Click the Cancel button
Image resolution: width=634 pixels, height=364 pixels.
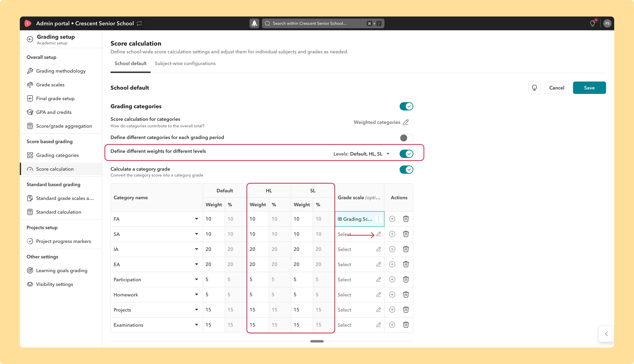point(557,88)
